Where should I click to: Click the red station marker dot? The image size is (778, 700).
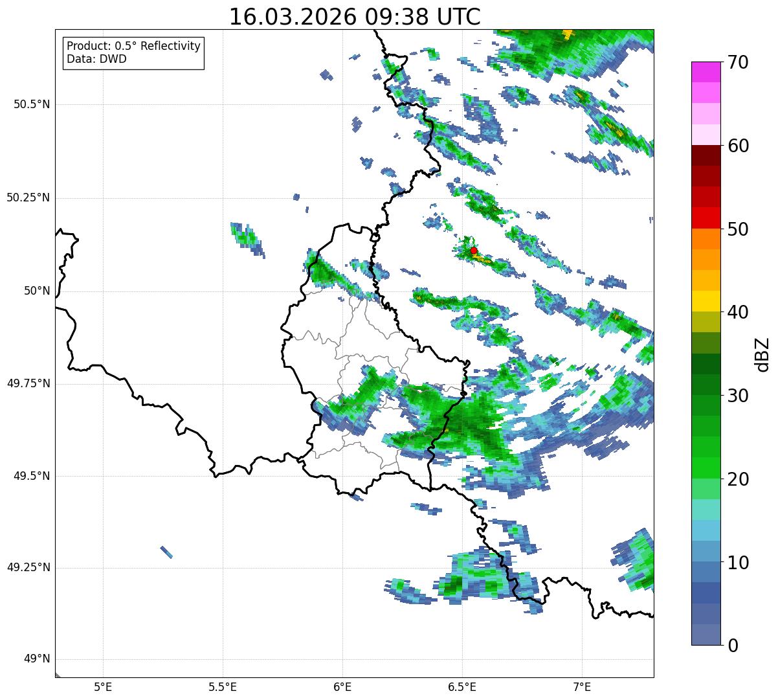(474, 251)
